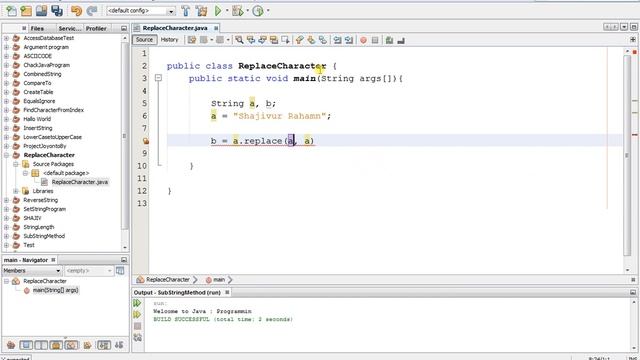Open the Run Project dropdown arrow

click(227, 11)
